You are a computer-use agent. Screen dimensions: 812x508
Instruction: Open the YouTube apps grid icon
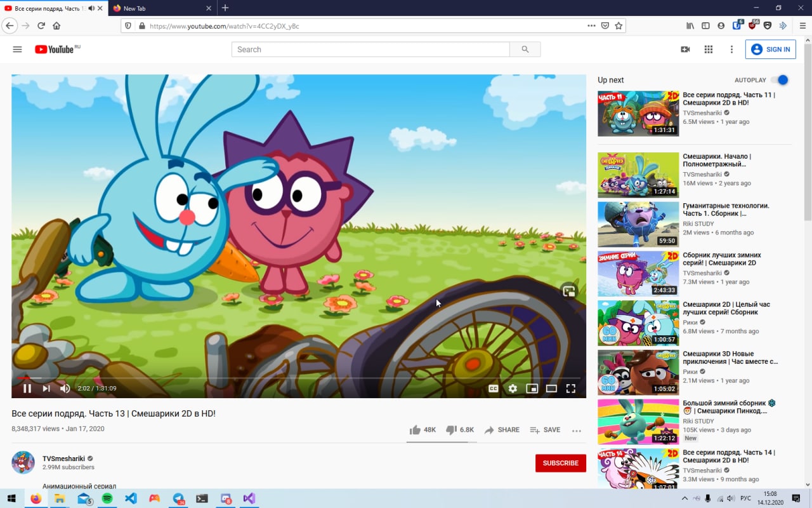(709, 50)
